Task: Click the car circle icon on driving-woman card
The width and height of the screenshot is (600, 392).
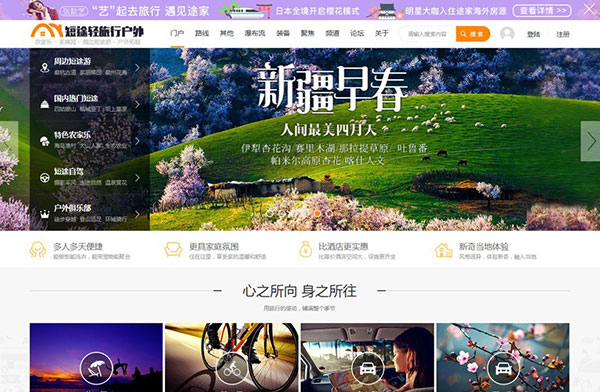Action: (x=367, y=368)
